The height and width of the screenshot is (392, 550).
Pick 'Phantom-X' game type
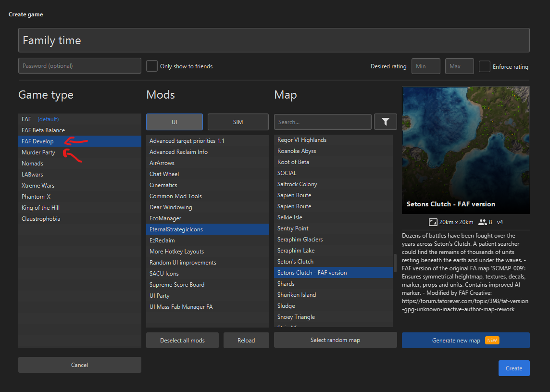click(x=80, y=197)
